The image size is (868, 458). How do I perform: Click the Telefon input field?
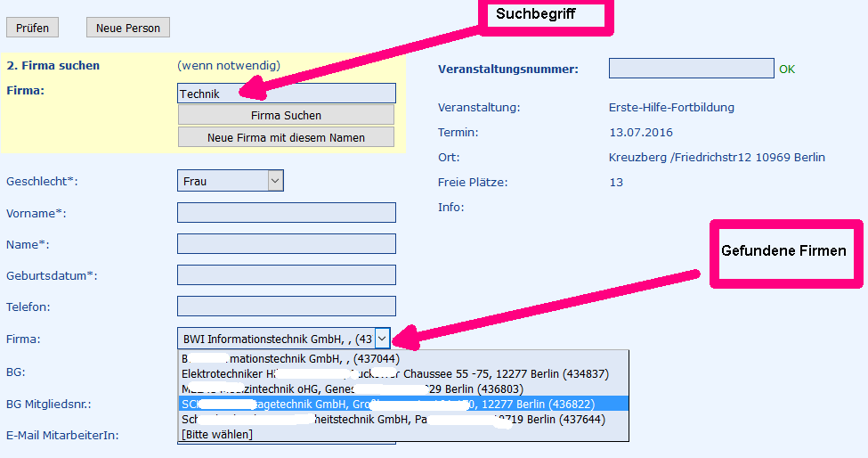click(x=287, y=307)
